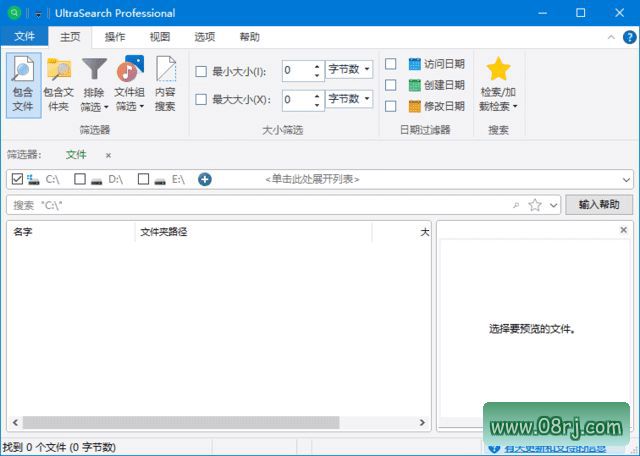Screen dimensions: 640x456
Task: Click the horizontal scrollbar thumb
Action: tap(181, 423)
